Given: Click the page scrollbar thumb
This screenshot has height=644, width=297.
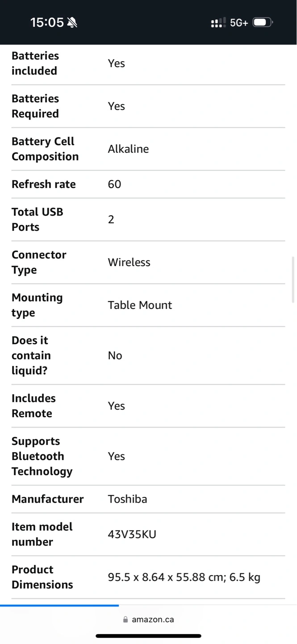Looking at the screenshot, I should pyautogui.click(x=293, y=280).
